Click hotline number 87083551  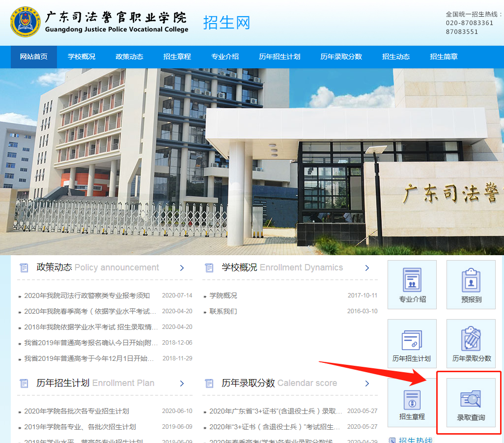coord(462,31)
